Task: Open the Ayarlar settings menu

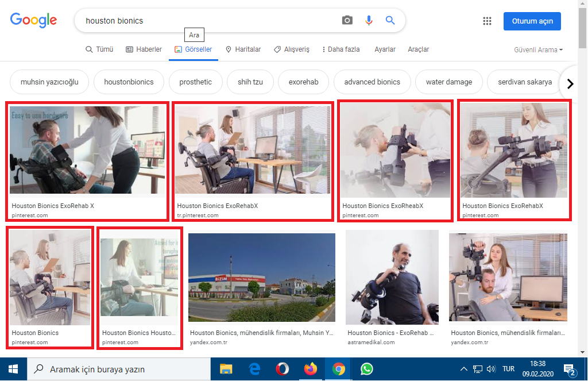Action: (x=385, y=49)
